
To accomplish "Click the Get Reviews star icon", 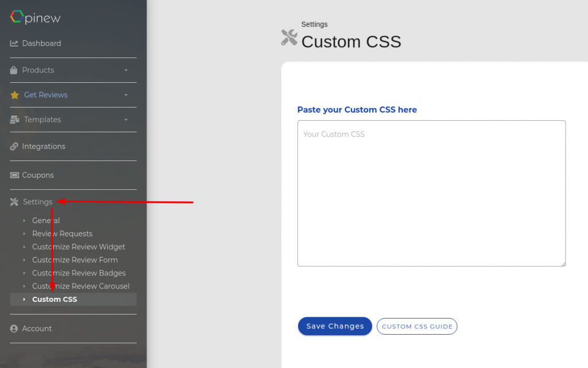I will click(x=15, y=95).
